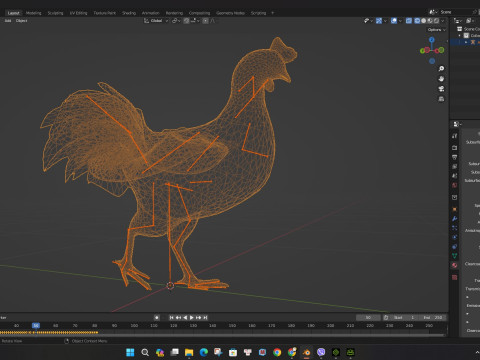The width and height of the screenshot is (480, 360).
Task: Open the Add menu in viewport header
Action: point(8,21)
